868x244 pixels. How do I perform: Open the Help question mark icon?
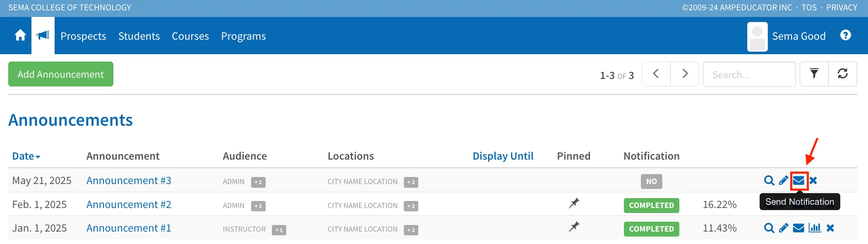846,36
